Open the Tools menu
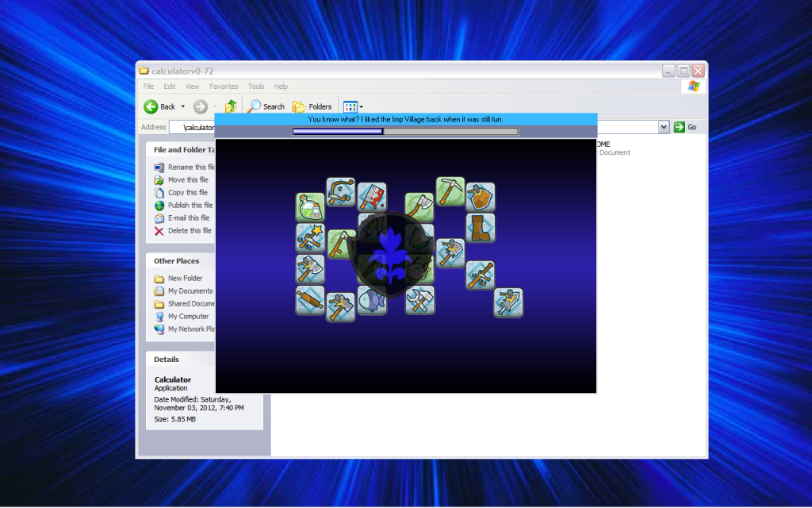The width and height of the screenshot is (812, 508). pos(256,87)
